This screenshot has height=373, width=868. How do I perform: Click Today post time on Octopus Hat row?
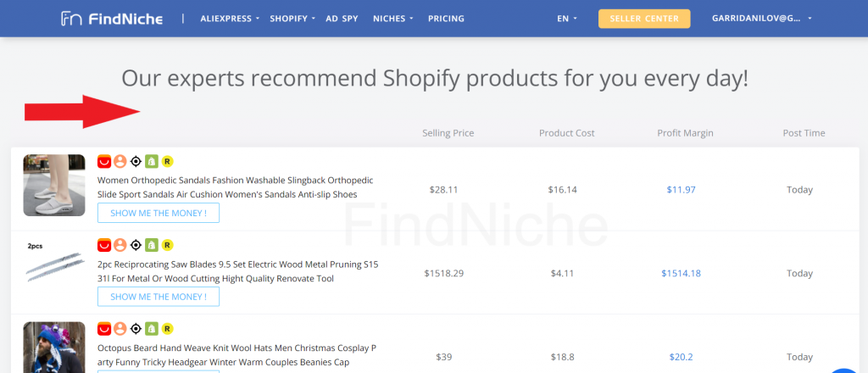(799, 357)
